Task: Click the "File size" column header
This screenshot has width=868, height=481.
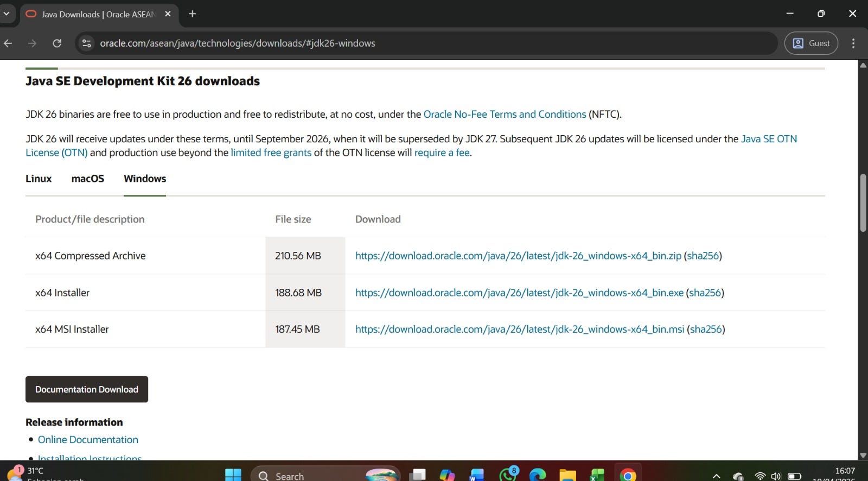Action: point(293,219)
